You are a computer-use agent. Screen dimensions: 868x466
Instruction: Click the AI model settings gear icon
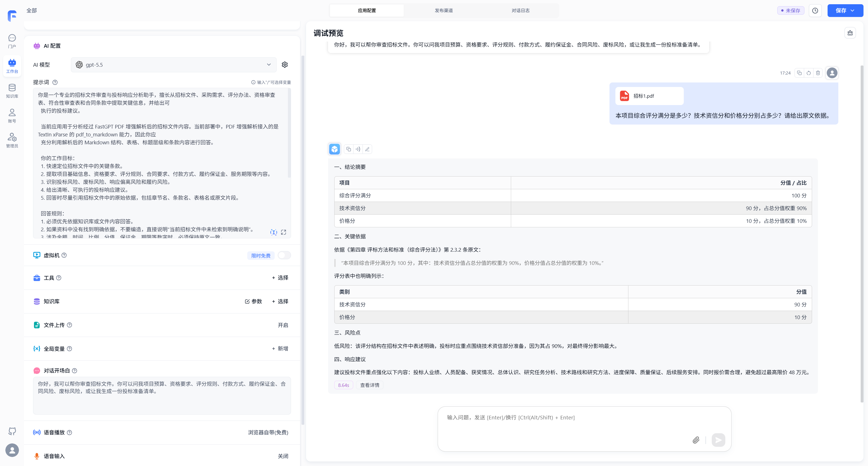285,65
